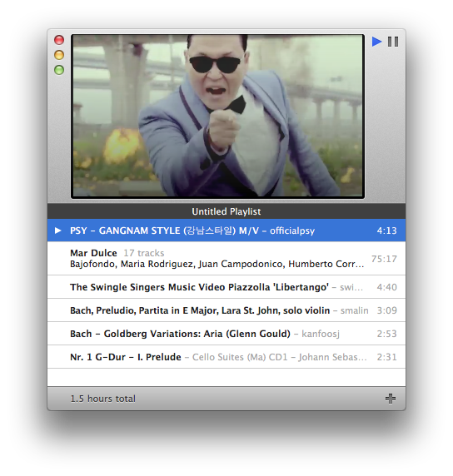The image size is (453, 476).
Task: Click the 2:31 duration of the Prelude
Action: 386,357
